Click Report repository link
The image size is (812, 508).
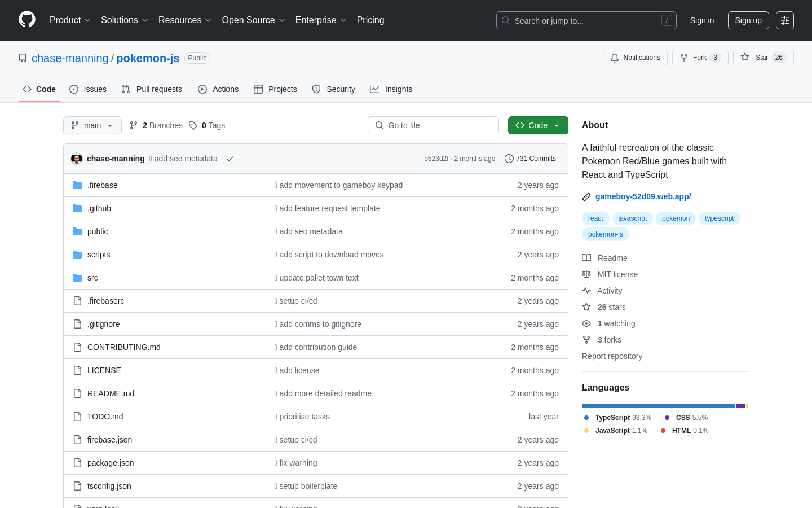(x=612, y=356)
